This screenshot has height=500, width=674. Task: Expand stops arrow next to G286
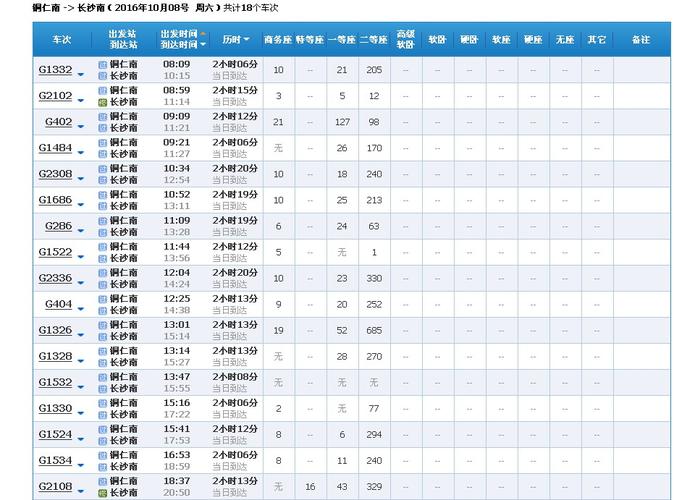(x=80, y=231)
